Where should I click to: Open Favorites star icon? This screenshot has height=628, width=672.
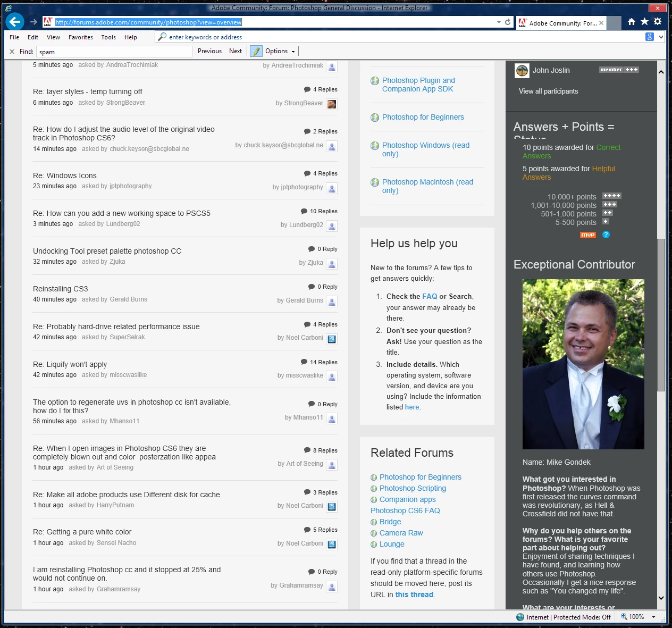click(x=644, y=22)
